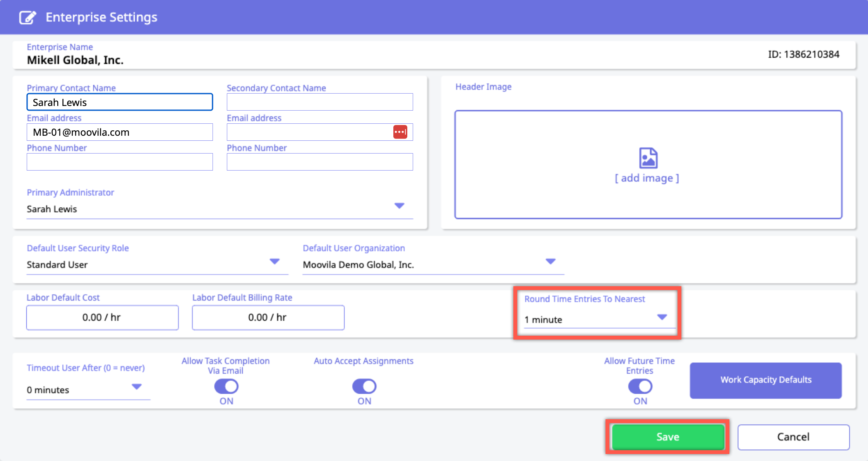Click the [ add image ] link text
This screenshot has height=461, width=868.
point(647,178)
